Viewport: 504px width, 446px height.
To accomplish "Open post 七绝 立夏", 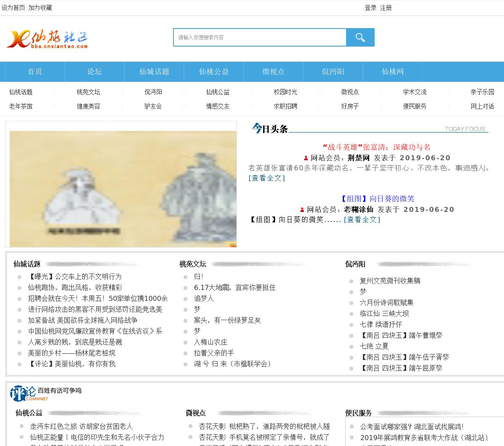I will click(374, 347).
